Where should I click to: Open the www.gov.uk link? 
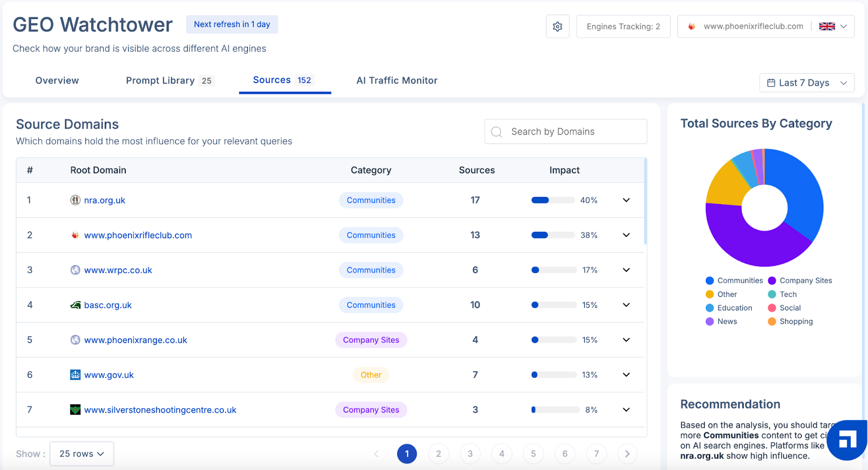[x=108, y=374]
